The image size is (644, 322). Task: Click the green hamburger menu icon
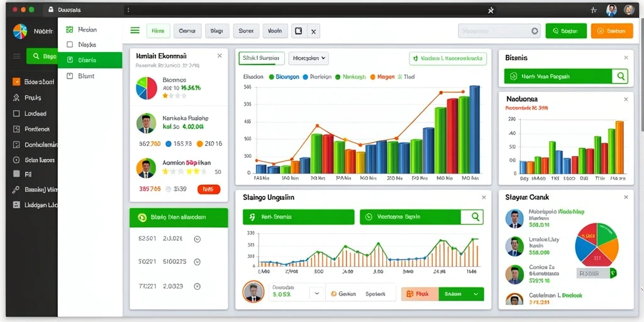(135, 30)
